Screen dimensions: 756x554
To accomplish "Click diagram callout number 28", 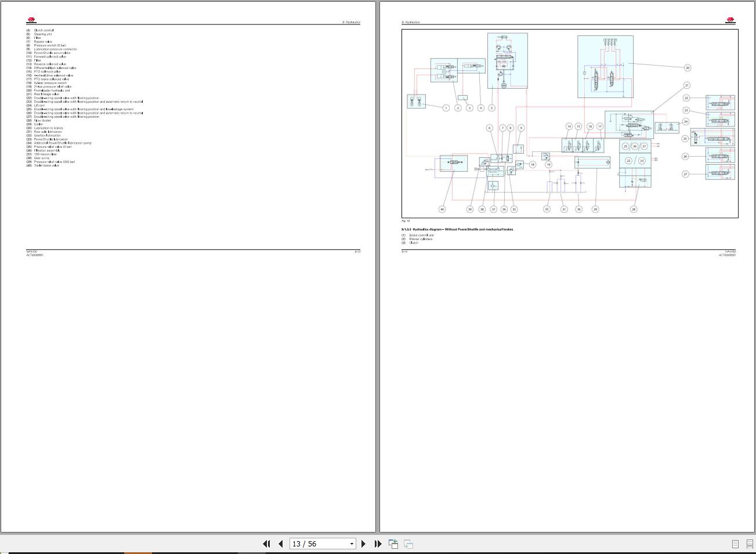I will click(x=634, y=209).
